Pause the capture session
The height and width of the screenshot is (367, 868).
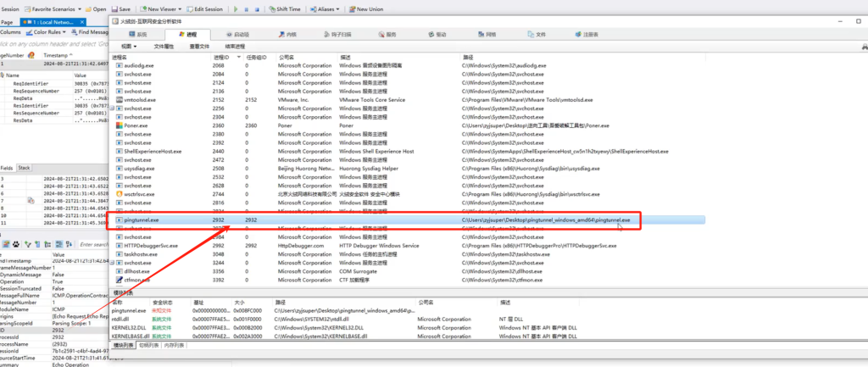point(247,9)
